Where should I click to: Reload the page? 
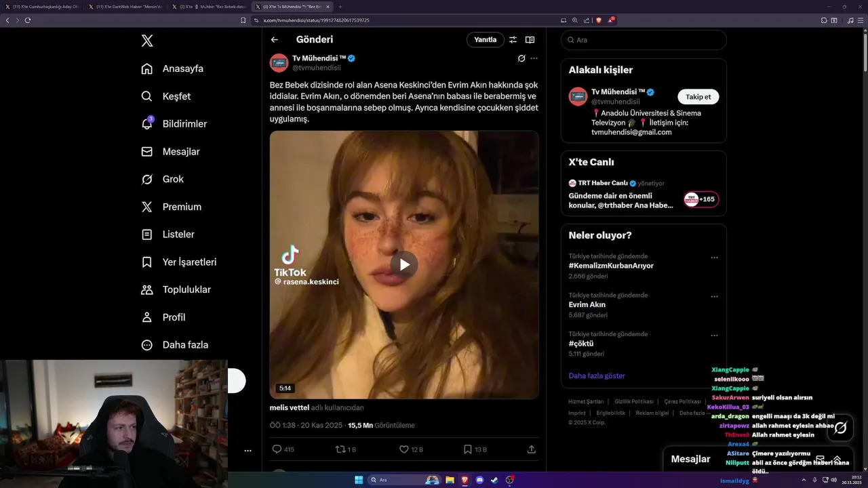28,20
